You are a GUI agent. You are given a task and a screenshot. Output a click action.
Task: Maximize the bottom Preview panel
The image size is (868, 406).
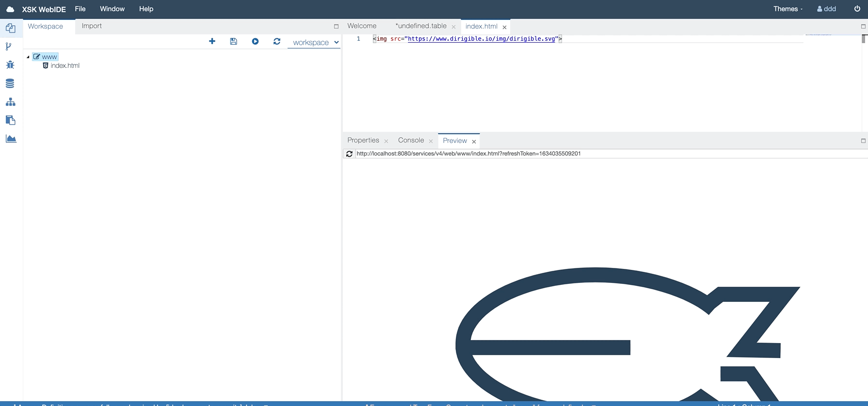pyautogui.click(x=863, y=141)
